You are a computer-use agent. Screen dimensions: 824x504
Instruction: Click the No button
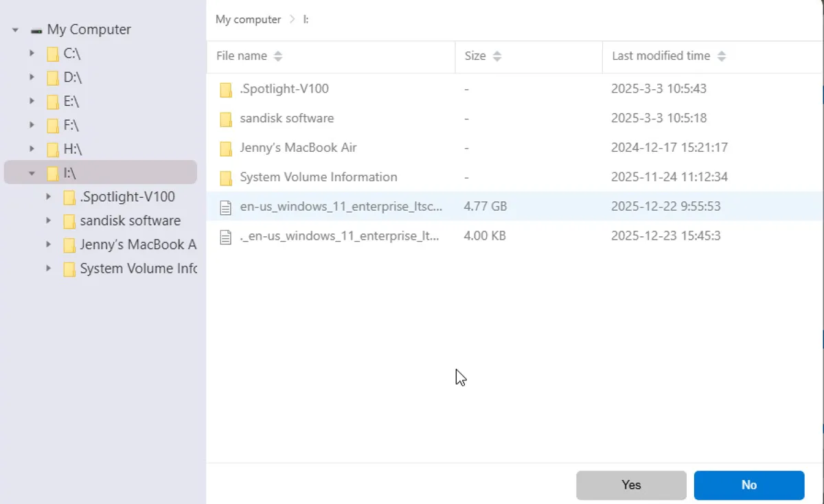(748, 485)
